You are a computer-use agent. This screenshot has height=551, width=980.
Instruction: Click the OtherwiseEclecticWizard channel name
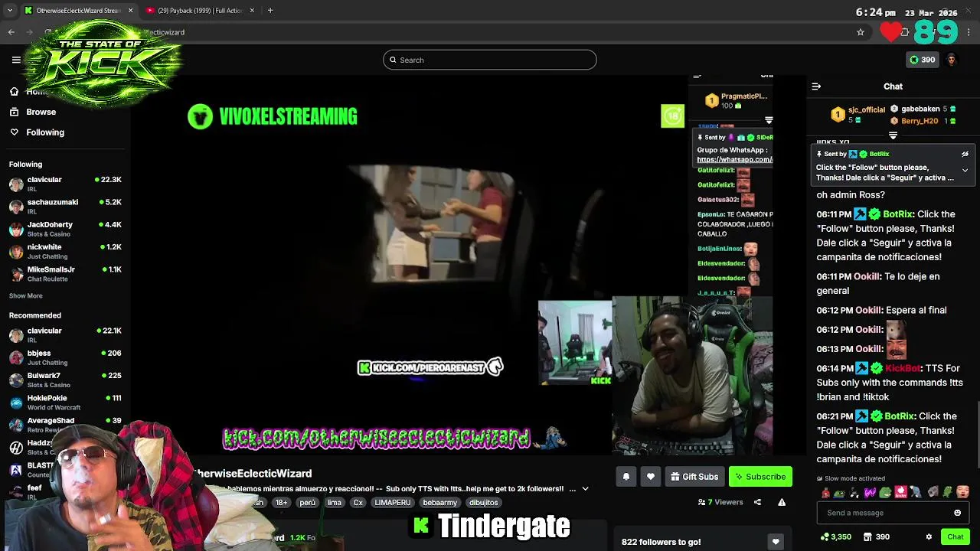coord(253,474)
